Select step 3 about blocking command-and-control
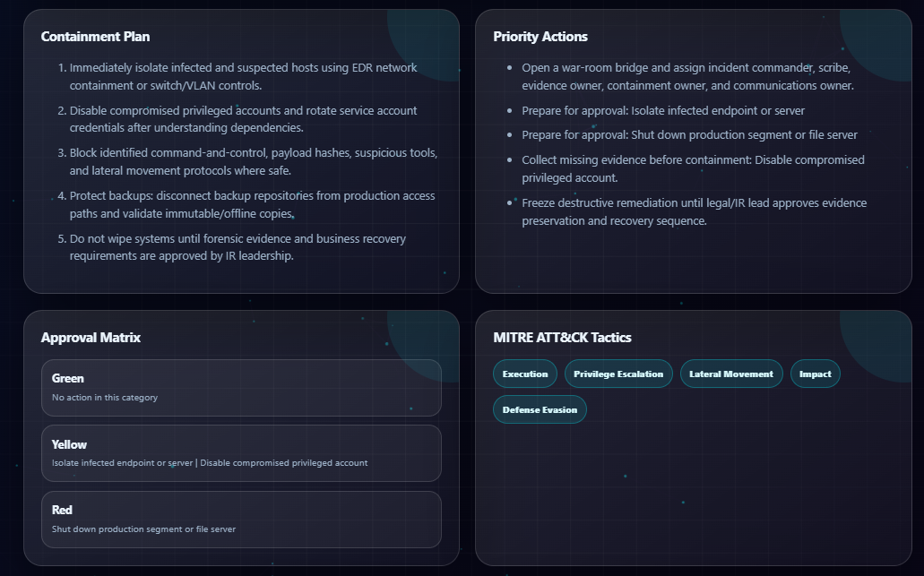This screenshot has height=576, width=924. tap(248, 161)
